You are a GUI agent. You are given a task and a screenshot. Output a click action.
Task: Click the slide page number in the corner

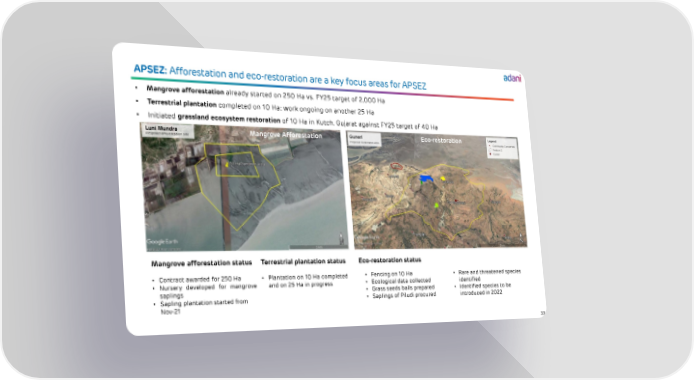coord(543,313)
